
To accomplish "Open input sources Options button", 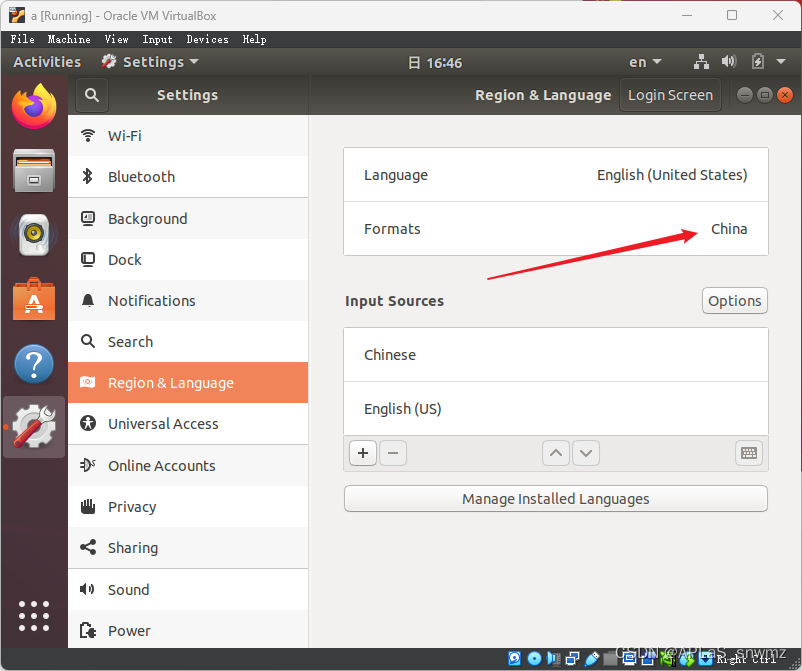I will point(734,301).
